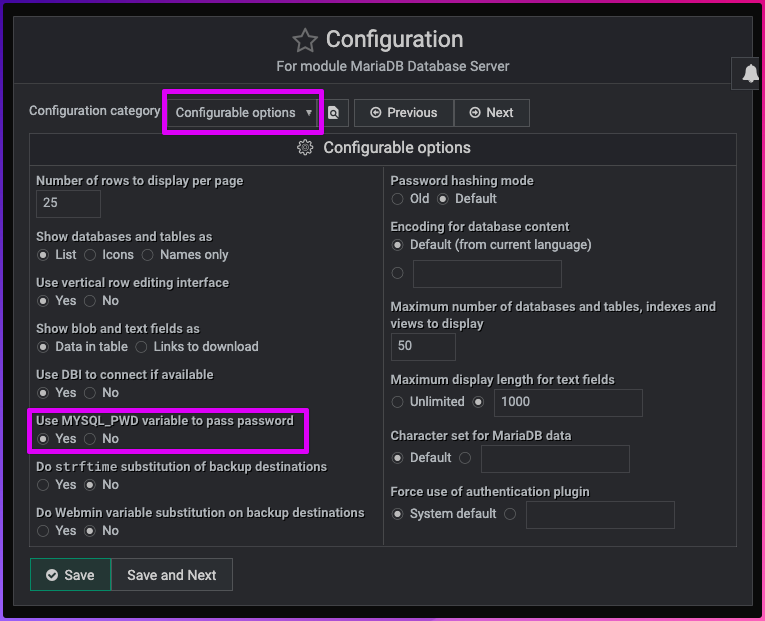
Task: Enable strftime substitution by selecting Yes
Action: click(x=44, y=485)
